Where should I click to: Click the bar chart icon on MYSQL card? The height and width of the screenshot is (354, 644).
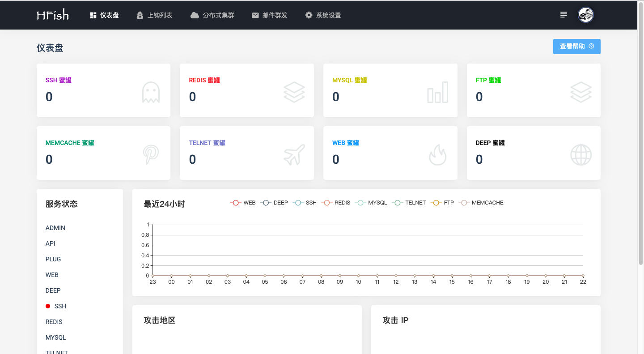click(437, 92)
